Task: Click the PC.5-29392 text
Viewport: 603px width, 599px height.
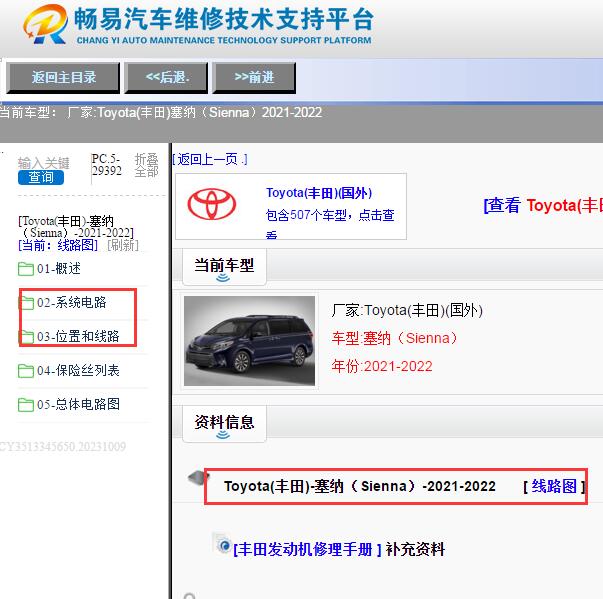Action: 107,165
